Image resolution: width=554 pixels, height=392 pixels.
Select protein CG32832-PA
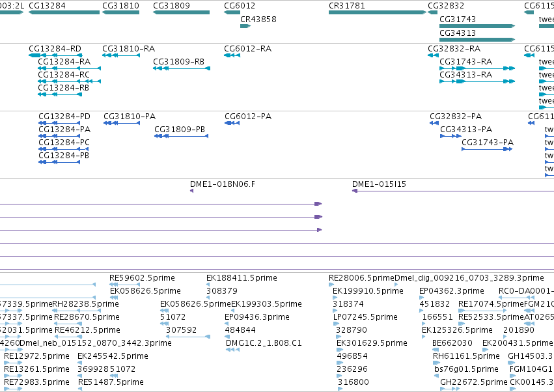(434, 123)
